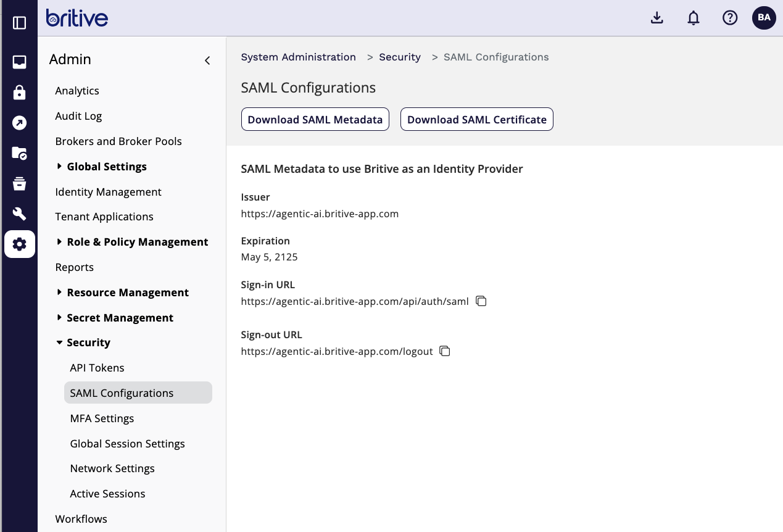Screen dimensions: 783x532
Task: Select API Tokens under Security
Action: (x=97, y=368)
